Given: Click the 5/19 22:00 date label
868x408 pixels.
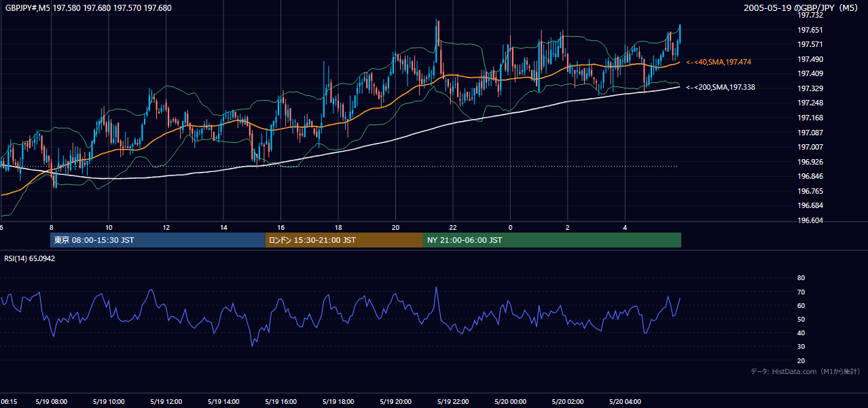Looking at the screenshot, I should tap(452, 402).
